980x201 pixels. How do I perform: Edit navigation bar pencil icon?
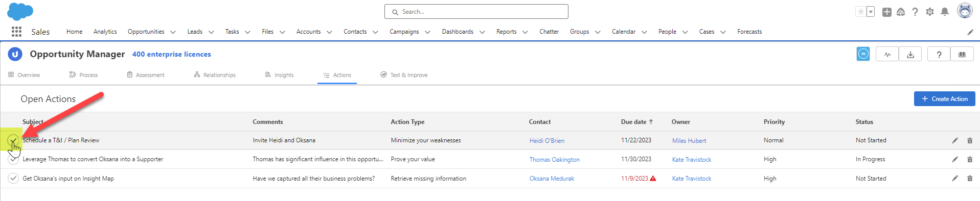point(970,32)
